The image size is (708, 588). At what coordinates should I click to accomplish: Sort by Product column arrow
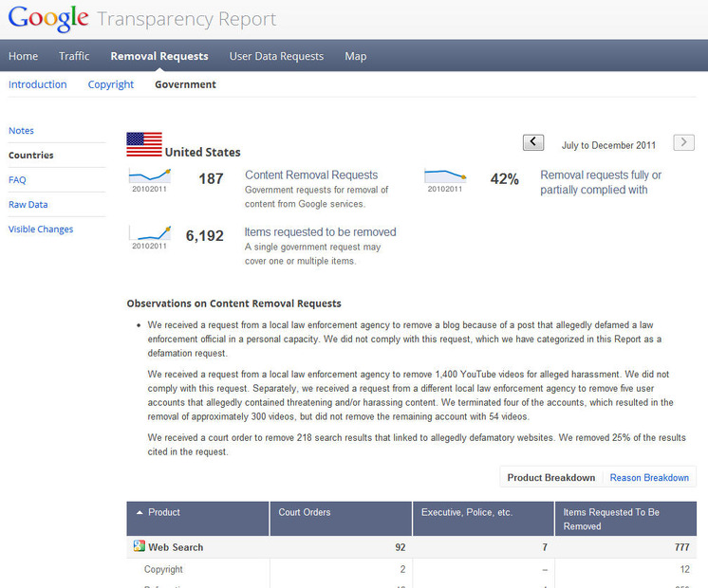pyautogui.click(x=140, y=513)
